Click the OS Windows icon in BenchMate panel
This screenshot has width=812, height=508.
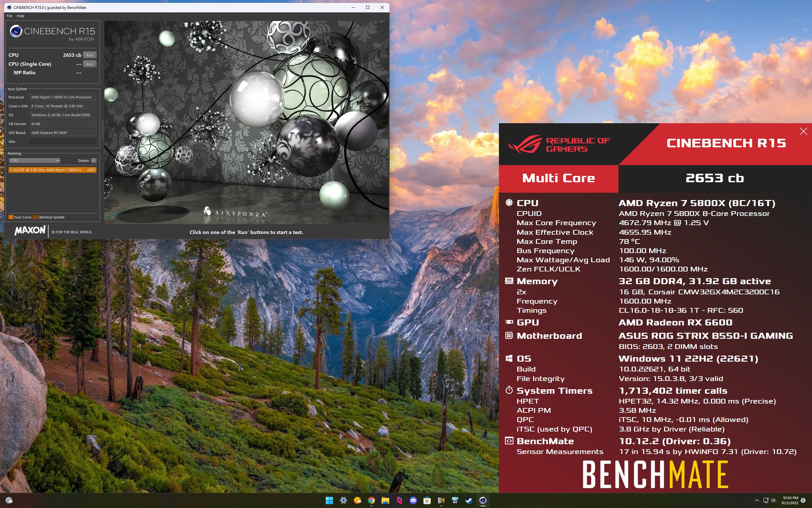tap(509, 358)
